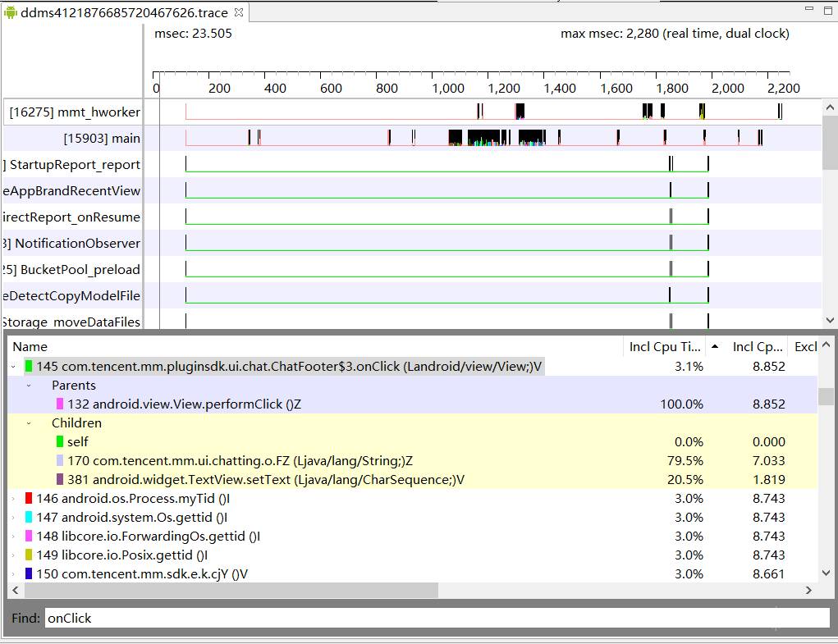Click green swatch of method 145
The width and height of the screenshot is (838, 644).
point(29,367)
